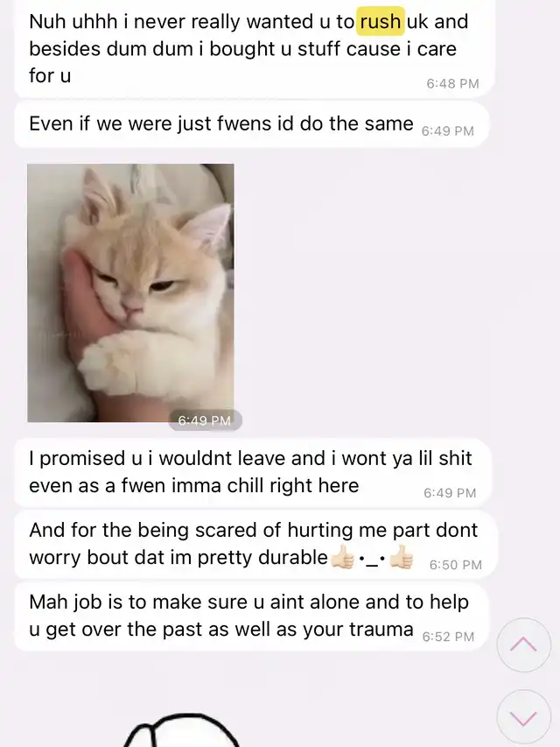Tap the 6:49 PM timestamp on cat image
The image size is (560, 747).
205,420
